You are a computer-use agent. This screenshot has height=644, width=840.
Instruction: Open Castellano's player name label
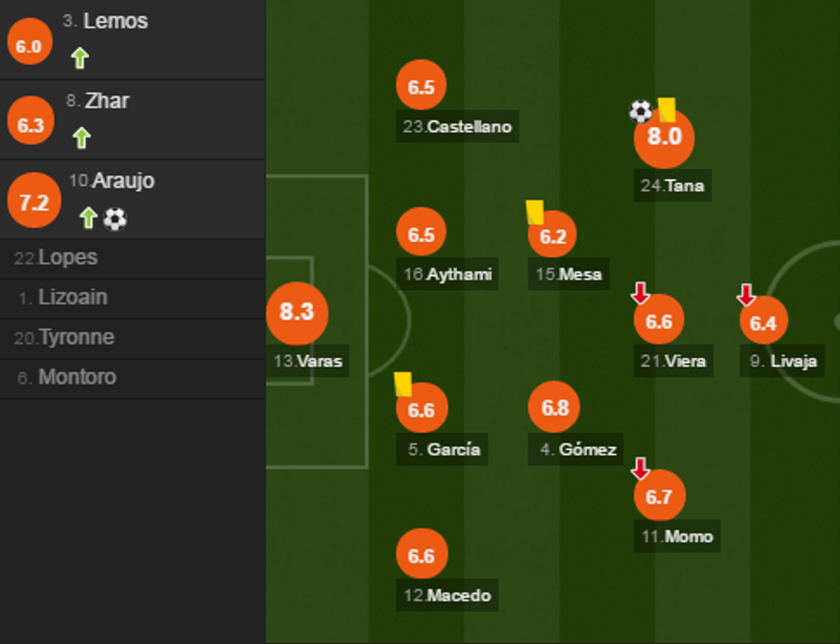[x=458, y=127]
